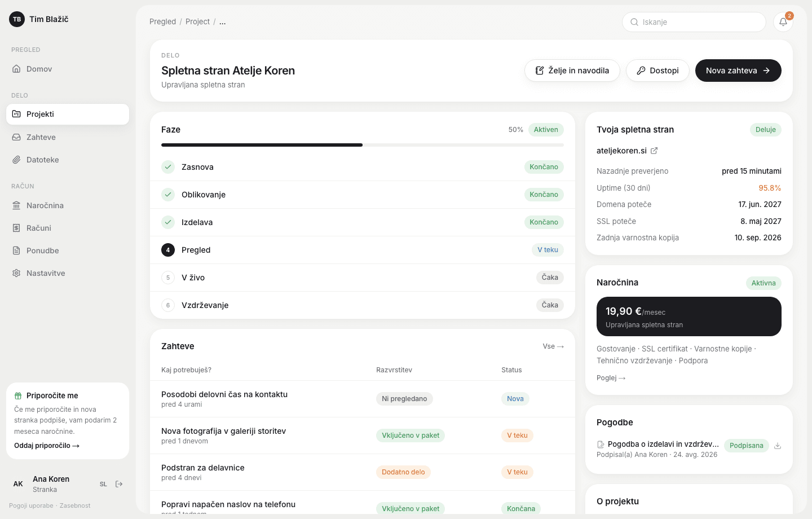
Task: Click the Vzdrževanje phase row label
Action: point(205,305)
